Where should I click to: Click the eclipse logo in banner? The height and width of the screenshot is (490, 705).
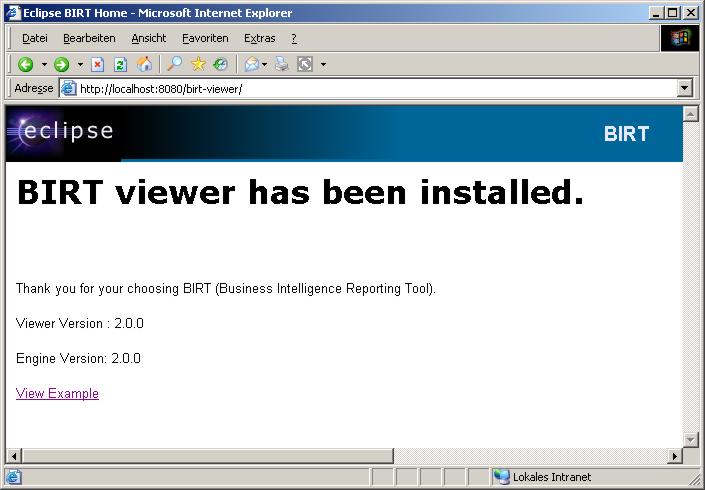tap(60, 131)
